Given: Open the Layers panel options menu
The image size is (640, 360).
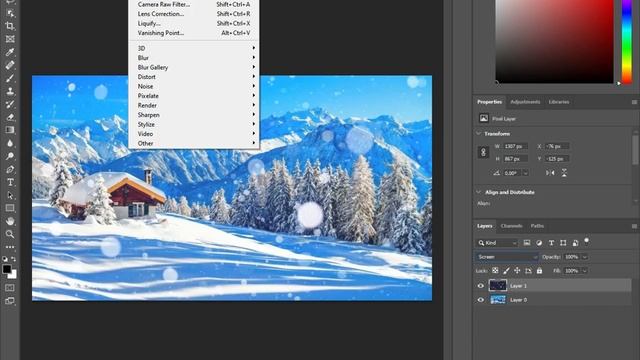Looking at the screenshot, I should (634, 226).
